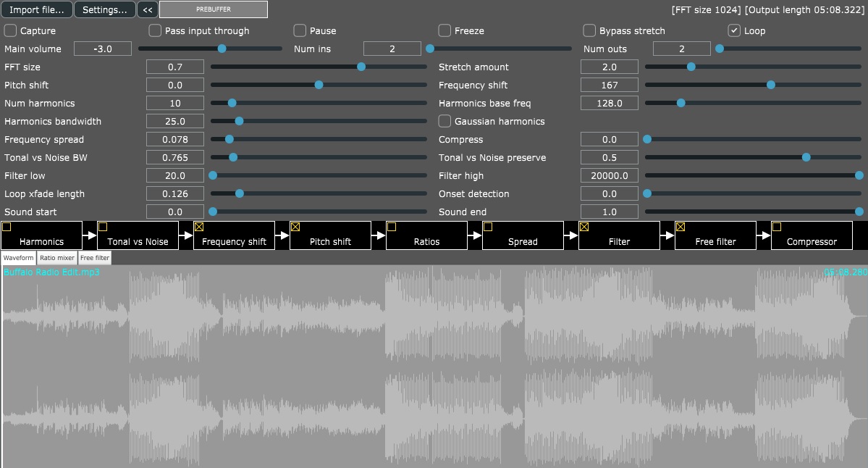Screen dimensions: 868x468
Task: Open the Free filter tab
Action: (x=94, y=257)
